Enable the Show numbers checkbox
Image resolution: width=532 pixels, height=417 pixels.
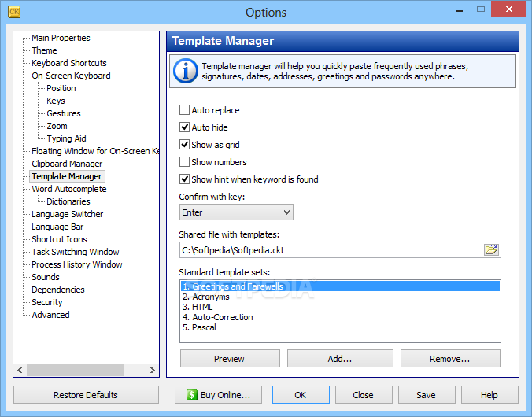tap(184, 162)
